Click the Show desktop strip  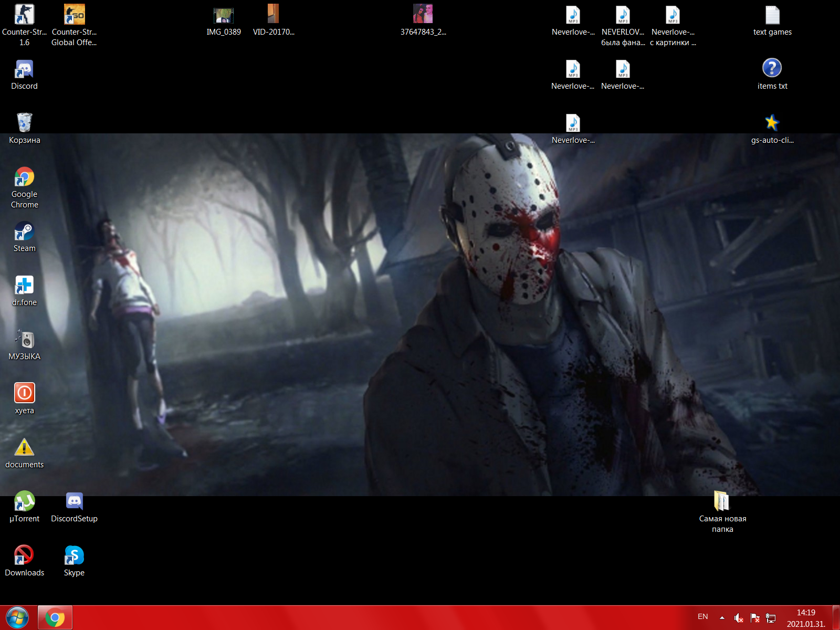836,617
